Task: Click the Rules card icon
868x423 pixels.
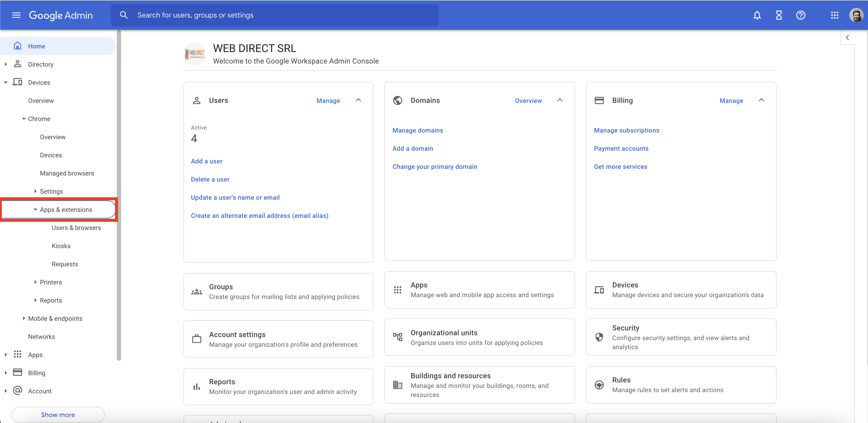Action: point(599,385)
